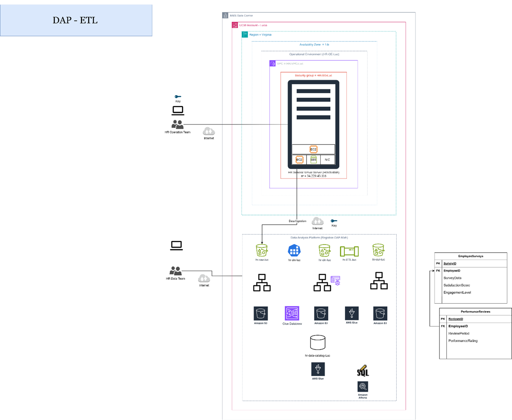Select the Amazon Athena icon
The height and width of the screenshot is (420, 512).
point(363,387)
